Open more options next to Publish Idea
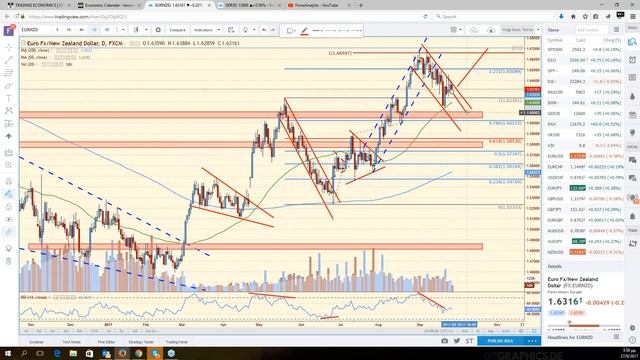 532,341
